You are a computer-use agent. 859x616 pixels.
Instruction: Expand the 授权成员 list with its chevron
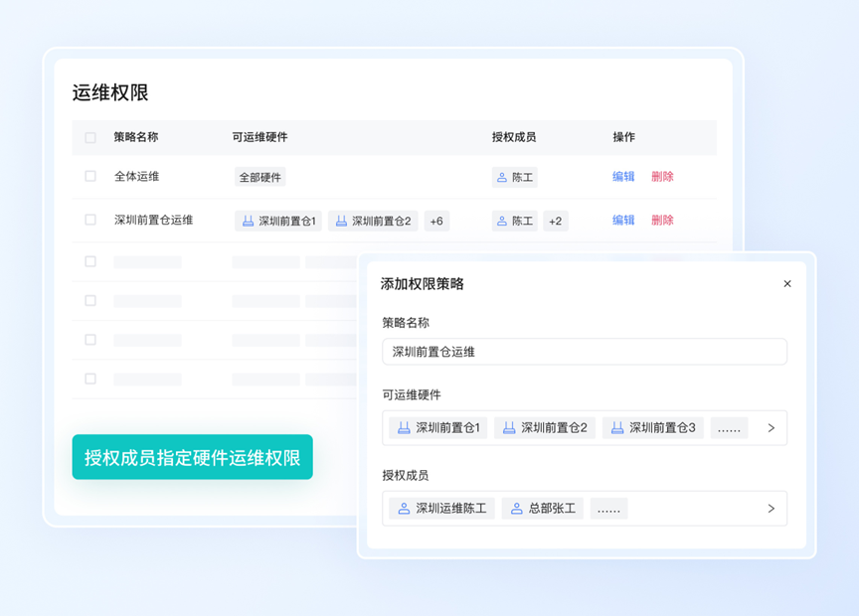pos(772,508)
